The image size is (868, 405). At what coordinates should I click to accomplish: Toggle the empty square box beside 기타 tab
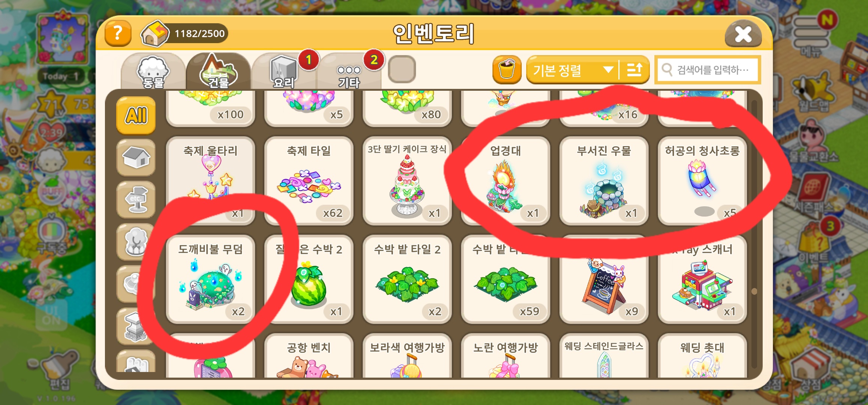coord(402,69)
